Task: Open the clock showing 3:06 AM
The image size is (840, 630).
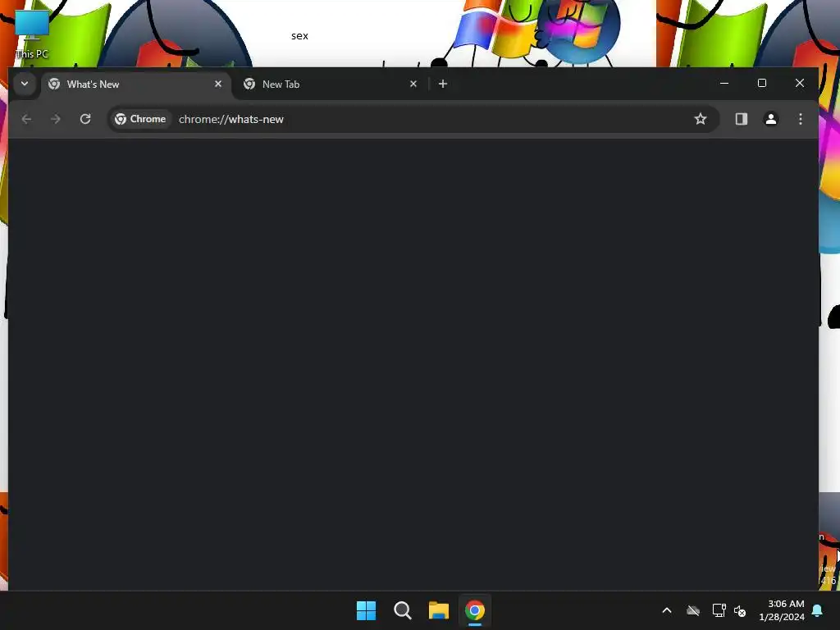Action: coord(782,610)
